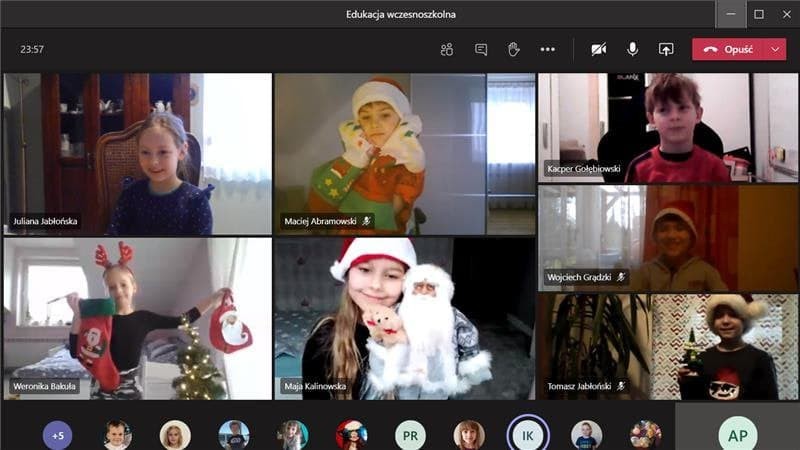
Task: Expand the Opuść leave options arrow
Action: click(776, 49)
